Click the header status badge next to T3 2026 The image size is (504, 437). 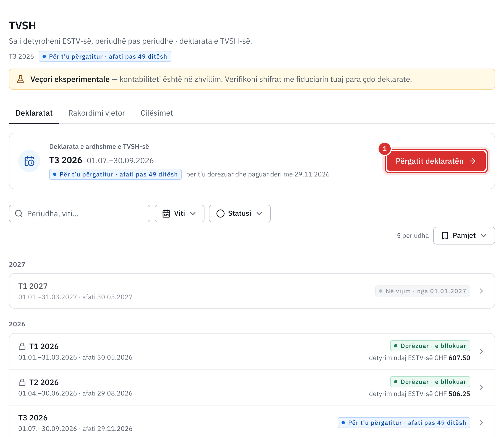click(x=105, y=56)
